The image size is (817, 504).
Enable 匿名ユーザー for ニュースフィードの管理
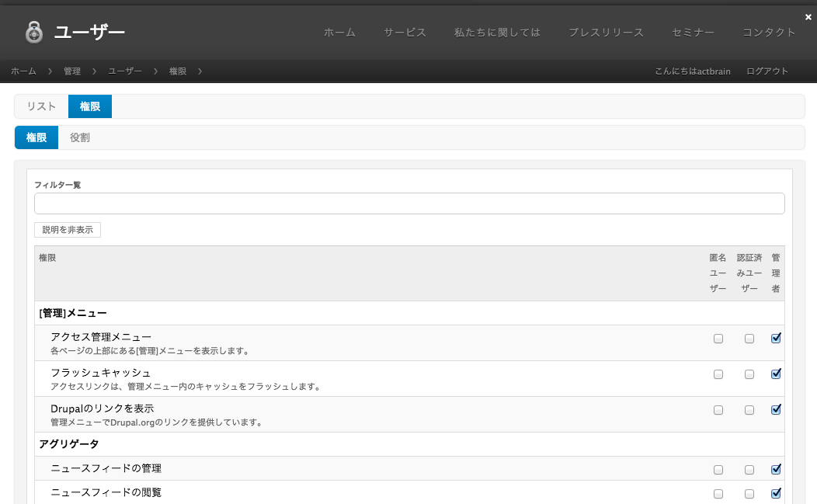click(718, 469)
